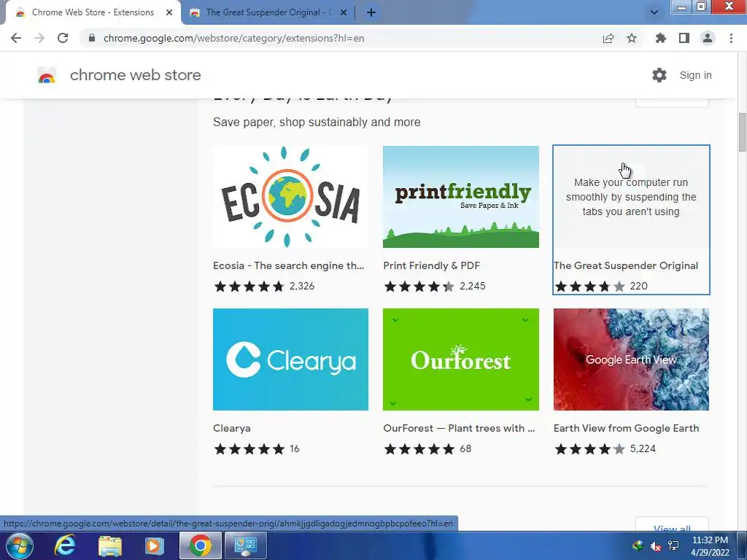This screenshot has width=747, height=560.
Task: Expand the tab search dropdown
Action: coord(654,12)
